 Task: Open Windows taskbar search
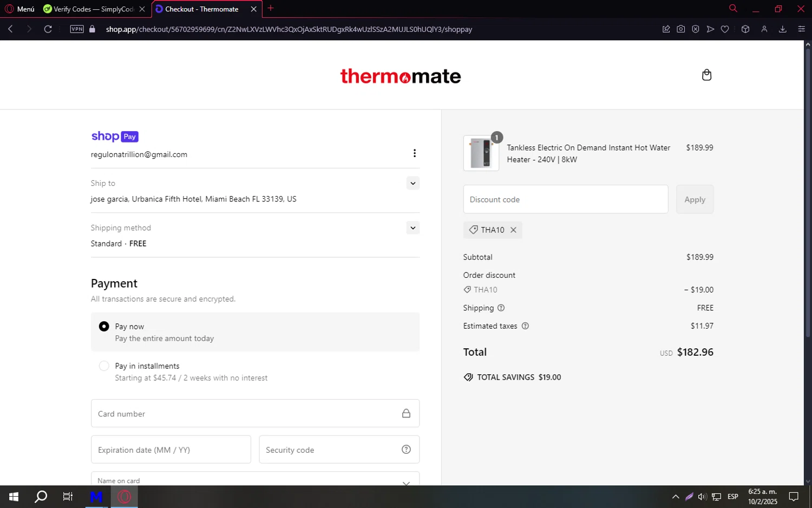click(x=41, y=497)
